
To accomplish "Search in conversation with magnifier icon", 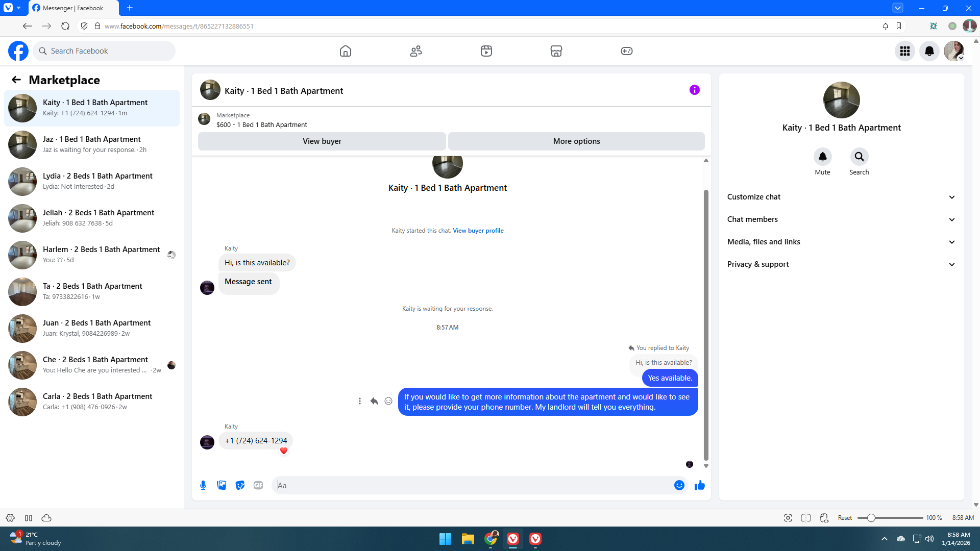I will pos(859,157).
